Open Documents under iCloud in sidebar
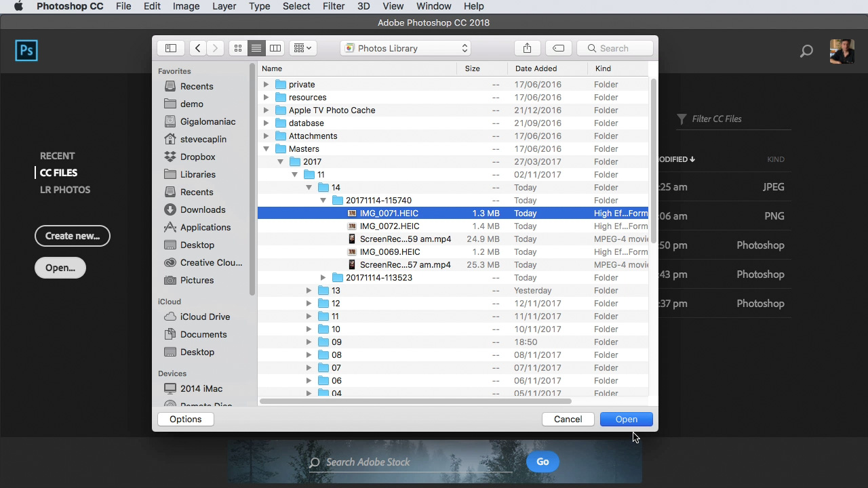 coord(203,334)
